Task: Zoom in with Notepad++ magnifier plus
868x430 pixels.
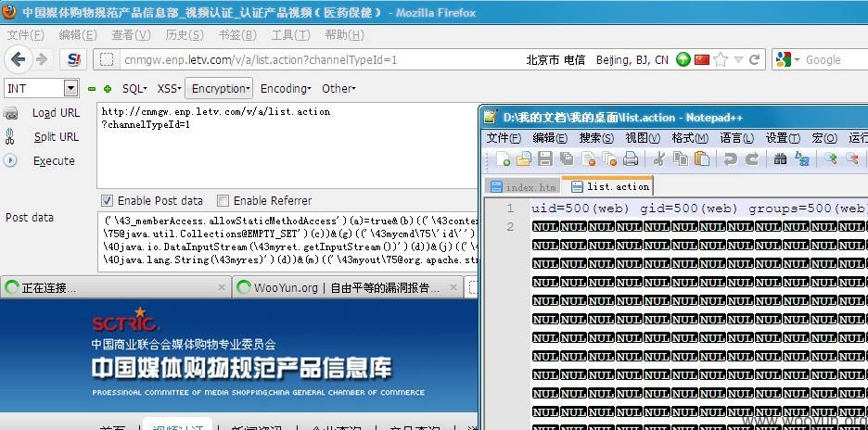Action: point(830,158)
